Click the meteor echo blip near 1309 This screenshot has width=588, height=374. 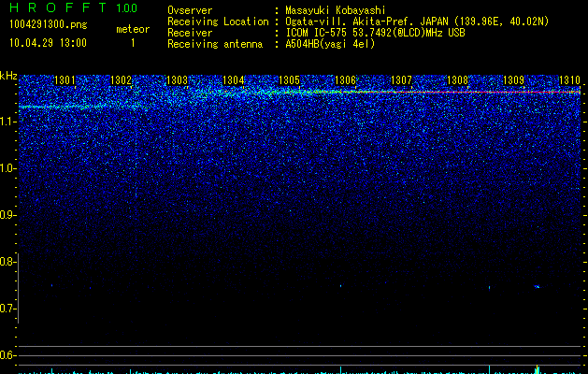[x=537, y=287]
